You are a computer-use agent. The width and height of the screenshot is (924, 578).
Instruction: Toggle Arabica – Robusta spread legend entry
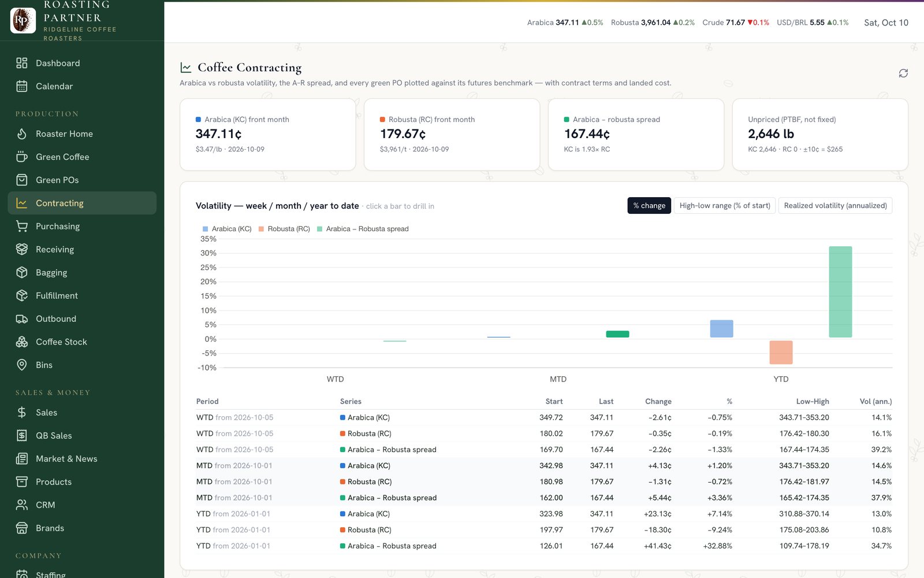point(363,229)
